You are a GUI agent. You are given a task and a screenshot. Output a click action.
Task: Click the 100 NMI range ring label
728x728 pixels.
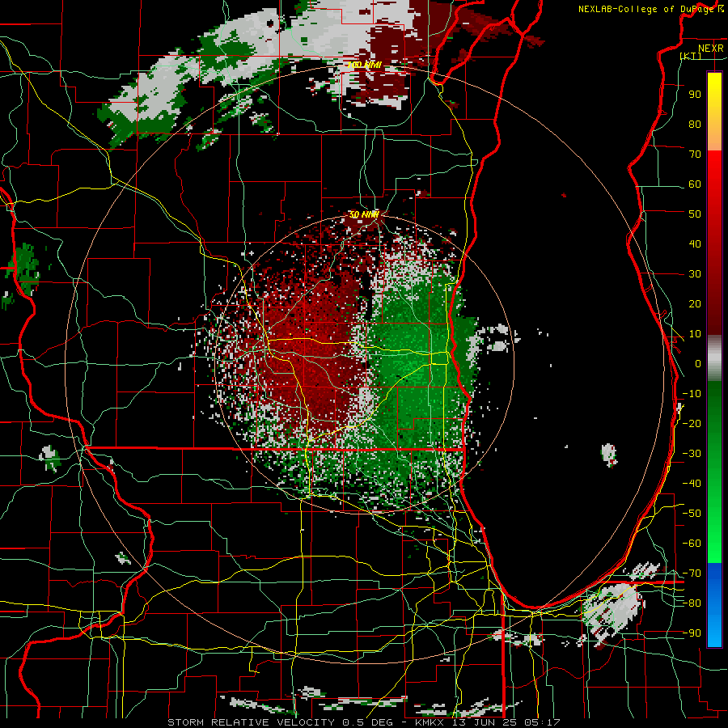click(x=365, y=65)
